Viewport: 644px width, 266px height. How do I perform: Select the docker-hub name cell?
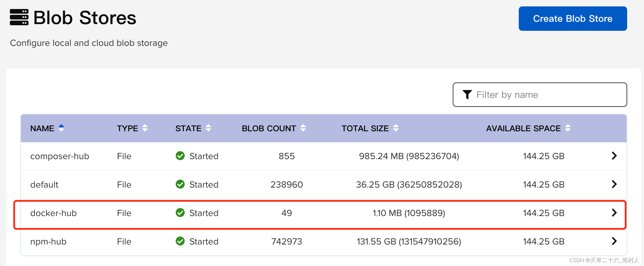point(53,213)
